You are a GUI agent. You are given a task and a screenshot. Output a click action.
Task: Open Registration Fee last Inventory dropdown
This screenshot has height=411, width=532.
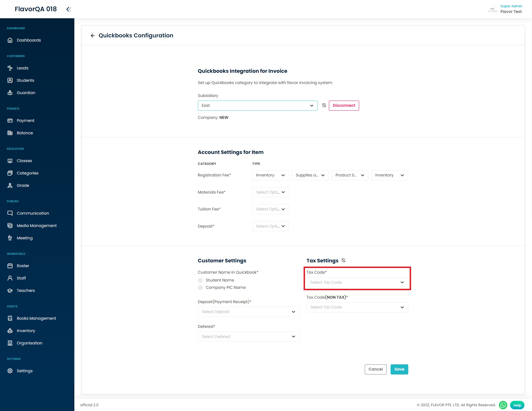click(389, 175)
